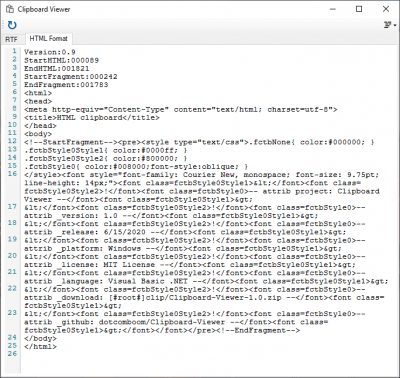
Task: Close the Clipboard Viewer window
Action: pyautogui.click(x=386, y=9)
